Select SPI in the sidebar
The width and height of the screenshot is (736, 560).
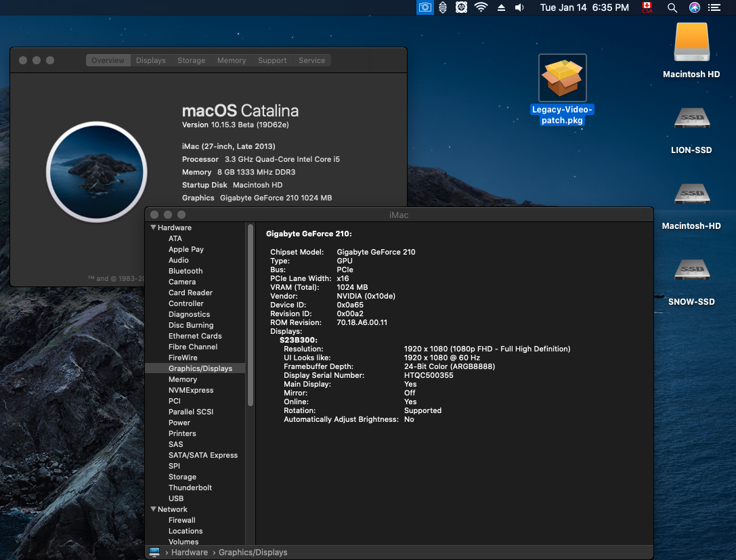pyautogui.click(x=174, y=466)
